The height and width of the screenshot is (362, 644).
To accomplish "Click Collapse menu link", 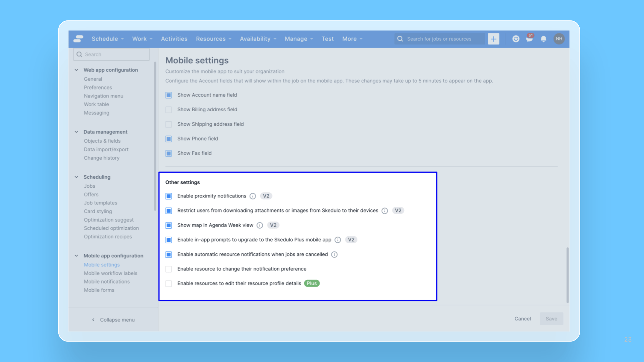I will pyautogui.click(x=117, y=320).
